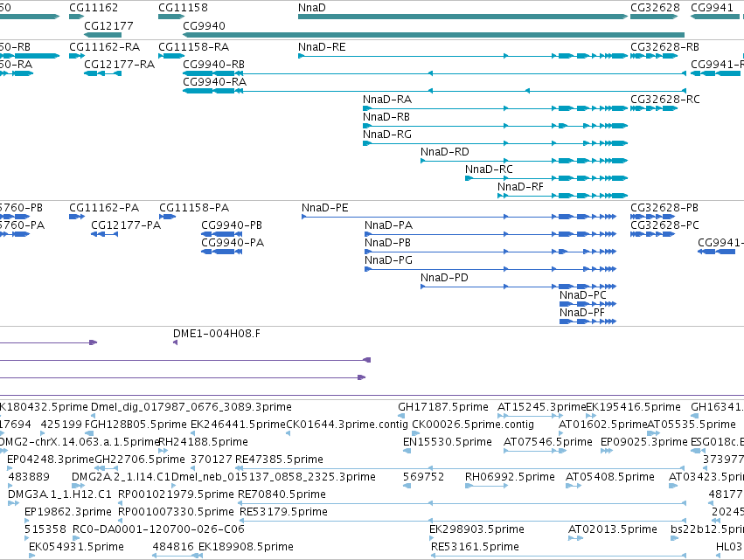This screenshot has width=744, height=560.
Task: Select the CG9940-RA transcript label
Action: tap(215, 82)
